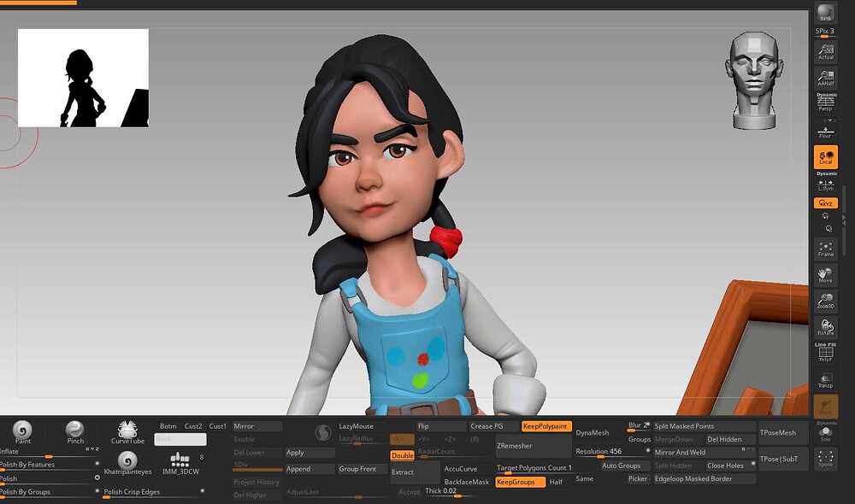855x504 pixels.
Task: Toggle Line Fill PolyF wireframe
Action: click(x=826, y=353)
